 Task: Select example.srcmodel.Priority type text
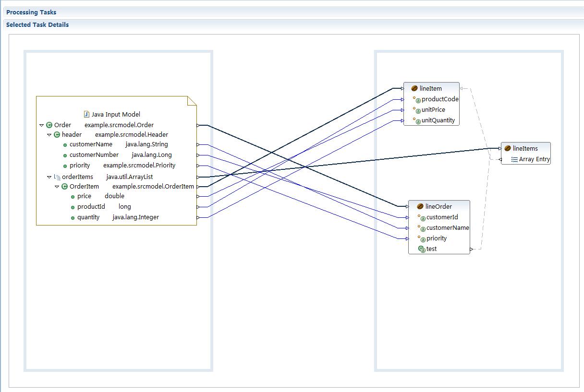click(139, 166)
